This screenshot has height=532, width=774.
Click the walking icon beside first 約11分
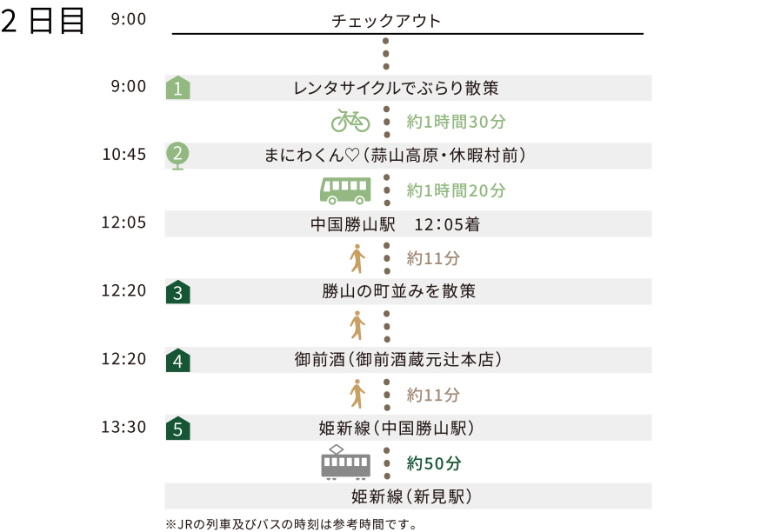[357, 258]
